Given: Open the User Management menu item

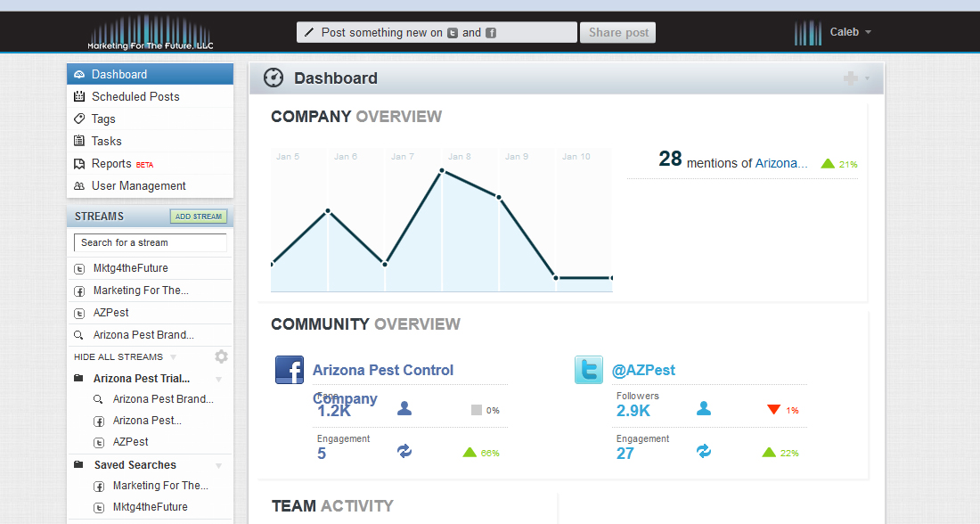Looking at the screenshot, I should 138,185.
